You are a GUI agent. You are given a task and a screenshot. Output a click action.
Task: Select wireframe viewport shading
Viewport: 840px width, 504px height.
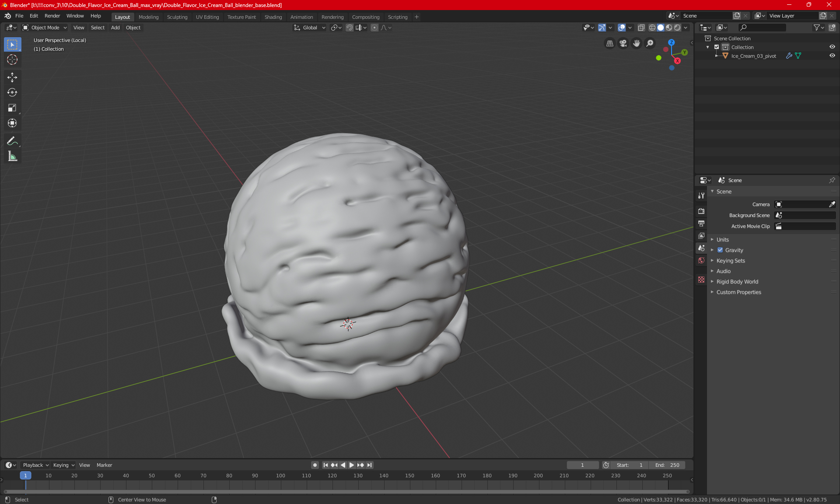click(652, 28)
